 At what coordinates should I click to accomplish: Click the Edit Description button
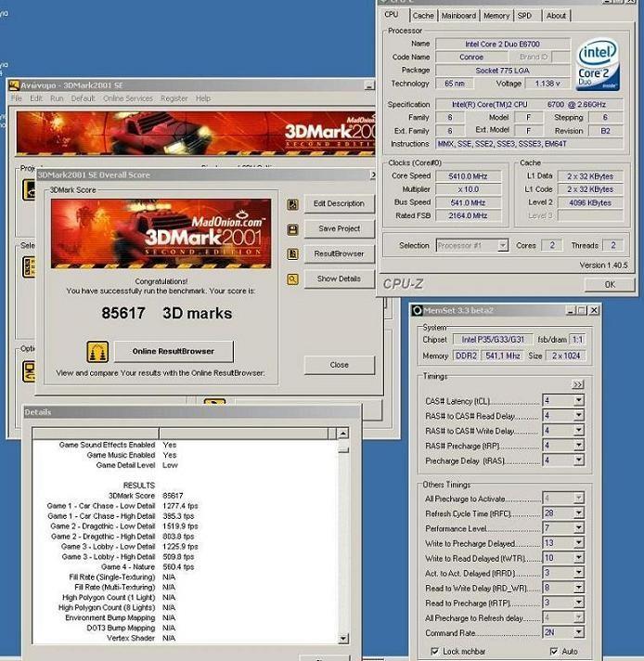[339, 203]
